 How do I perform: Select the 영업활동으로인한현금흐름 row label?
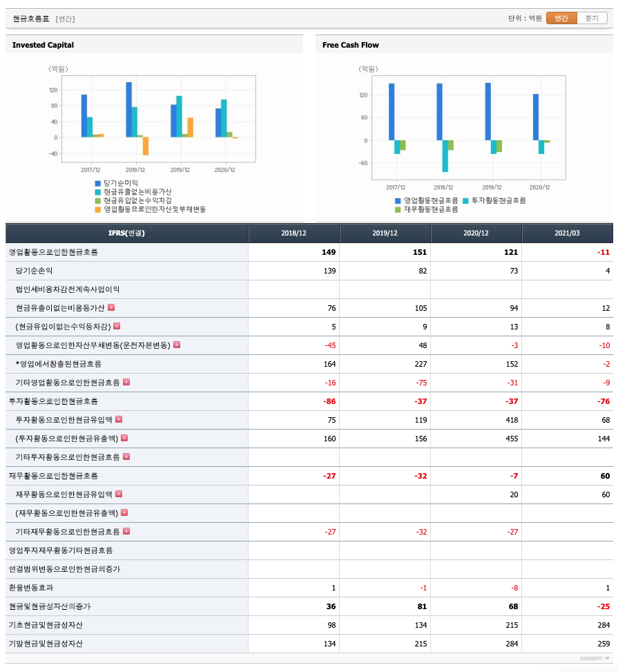tap(54, 252)
